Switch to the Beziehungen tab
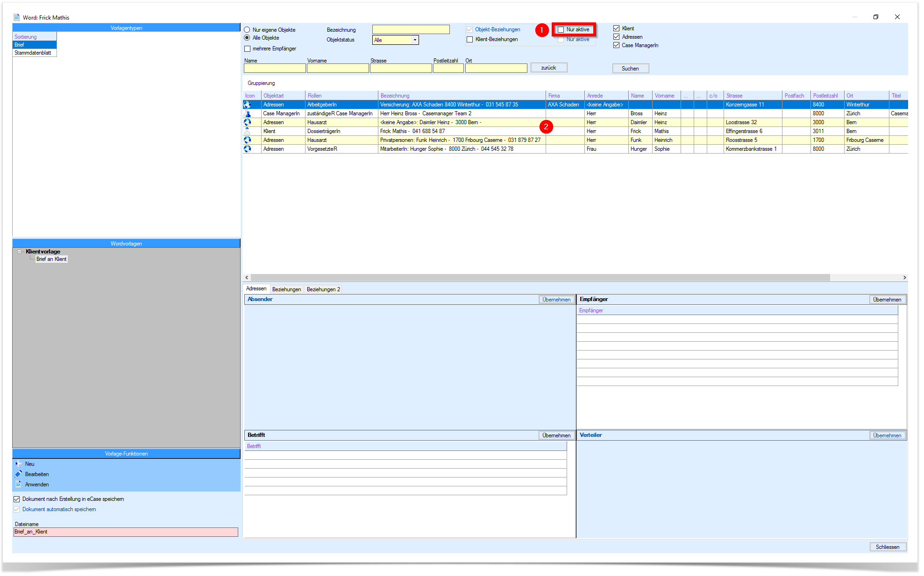 [x=286, y=289]
